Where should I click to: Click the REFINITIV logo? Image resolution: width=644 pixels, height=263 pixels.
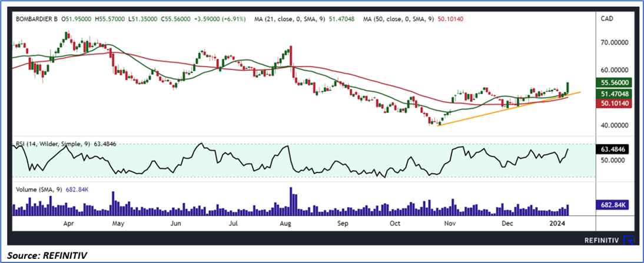point(608,240)
